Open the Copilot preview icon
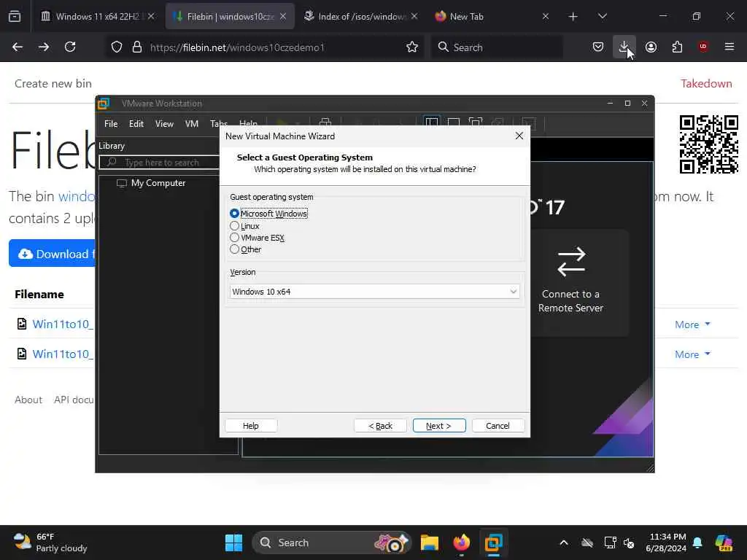Viewport: 747px width, 560px height. [724, 542]
